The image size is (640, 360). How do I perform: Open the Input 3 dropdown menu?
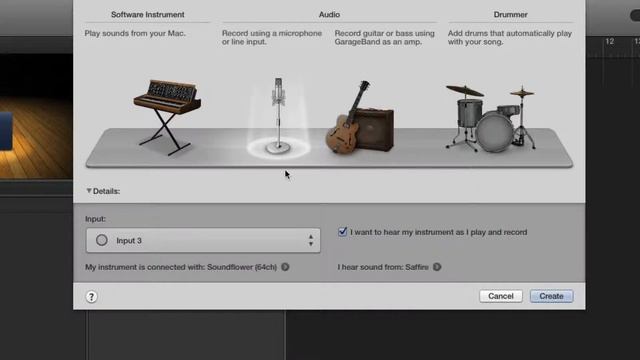point(203,240)
